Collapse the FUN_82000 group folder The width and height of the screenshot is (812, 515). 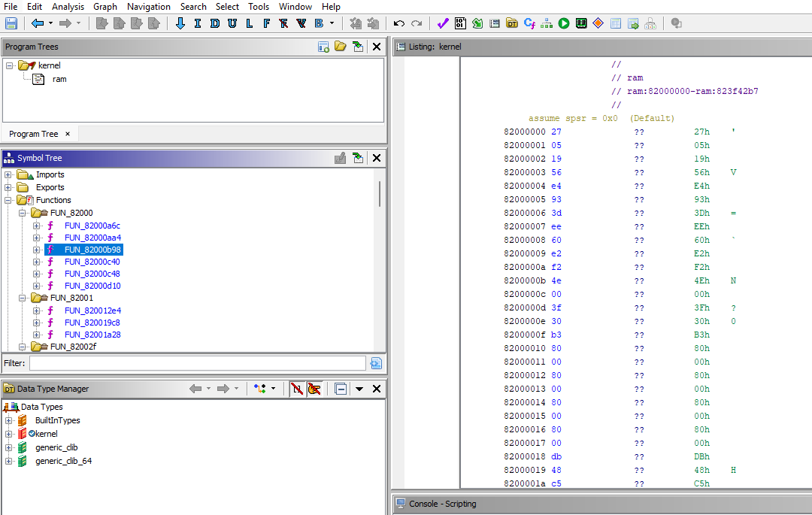[x=23, y=213]
